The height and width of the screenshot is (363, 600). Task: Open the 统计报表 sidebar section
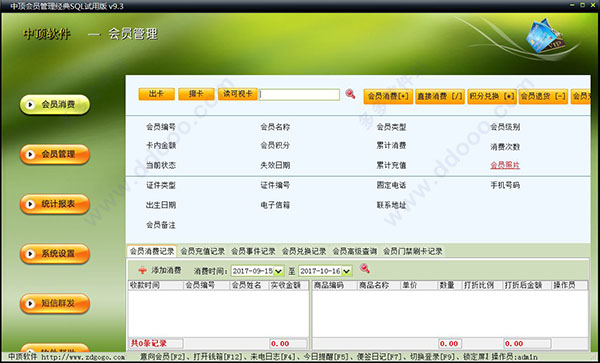pyautogui.click(x=55, y=204)
